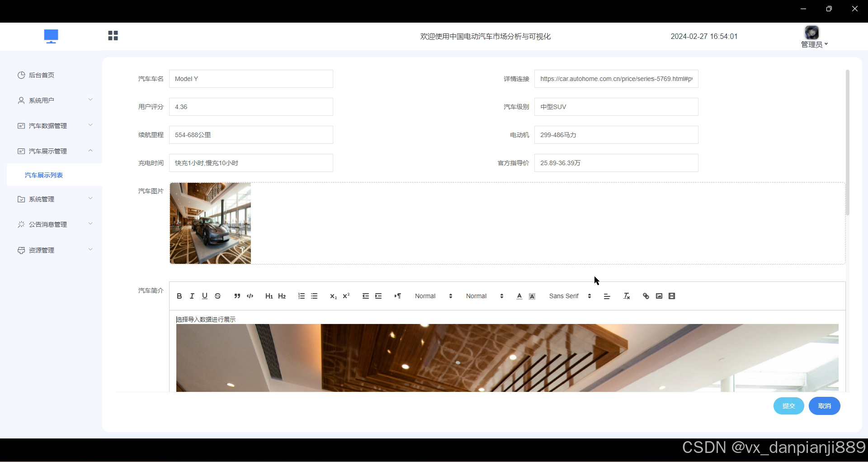Viewport: 868px width, 462px height.
Task: Click the 汽车车名 input field
Action: pos(251,79)
